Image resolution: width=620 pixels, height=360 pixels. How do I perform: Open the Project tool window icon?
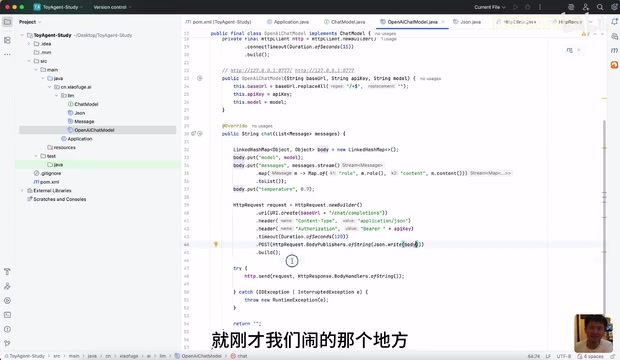click(x=7, y=22)
